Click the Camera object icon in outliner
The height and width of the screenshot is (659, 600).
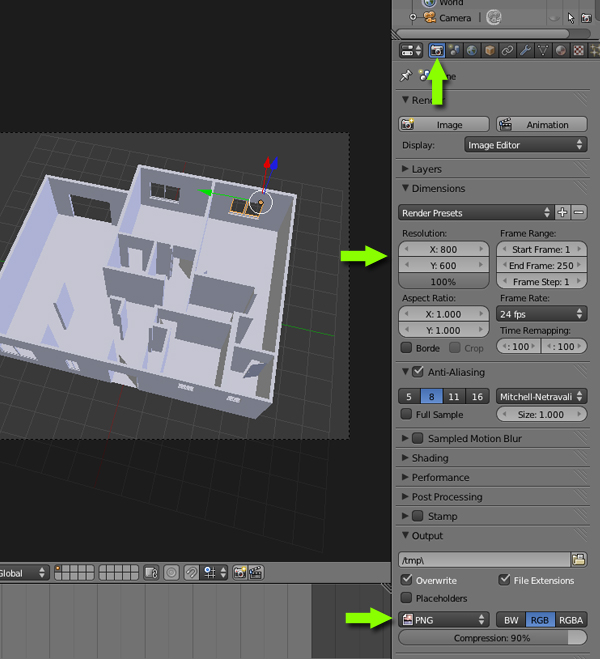point(429,17)
